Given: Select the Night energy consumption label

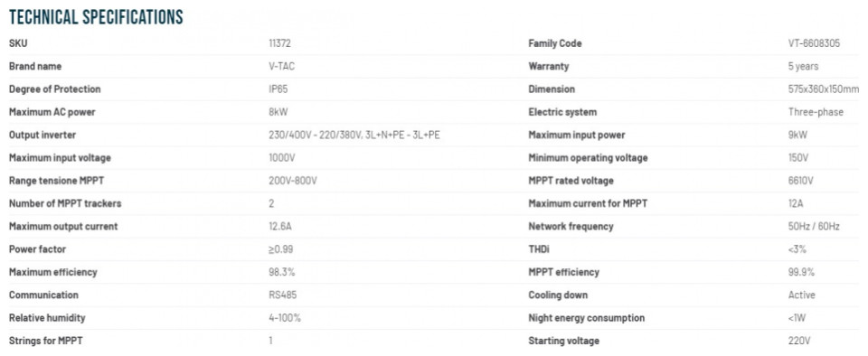Looking at the screenshot, I should (x=586, y=318).
